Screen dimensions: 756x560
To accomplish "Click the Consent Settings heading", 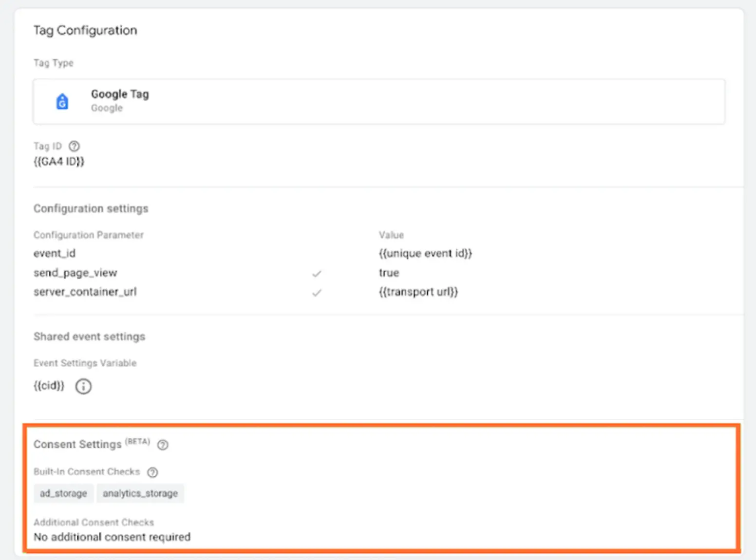I will pyautogui.click(x=77, y=444).
